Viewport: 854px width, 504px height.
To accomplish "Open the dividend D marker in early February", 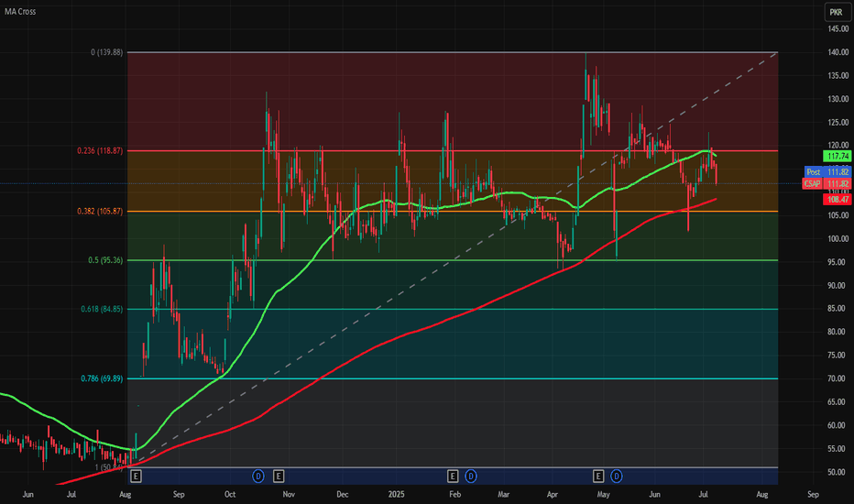I will (x=471, y=477).
